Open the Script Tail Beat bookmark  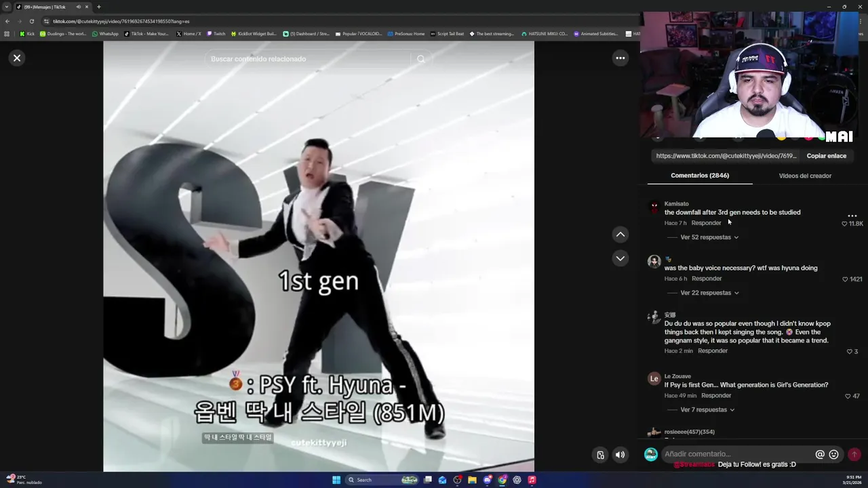click(x=448, y=34)
